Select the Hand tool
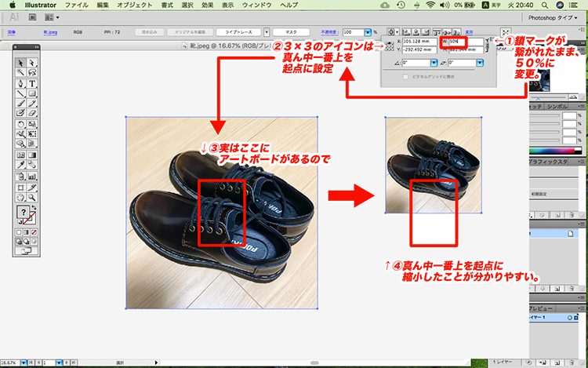This screenshot has height=368, width=588. click(x=21, y=197)
